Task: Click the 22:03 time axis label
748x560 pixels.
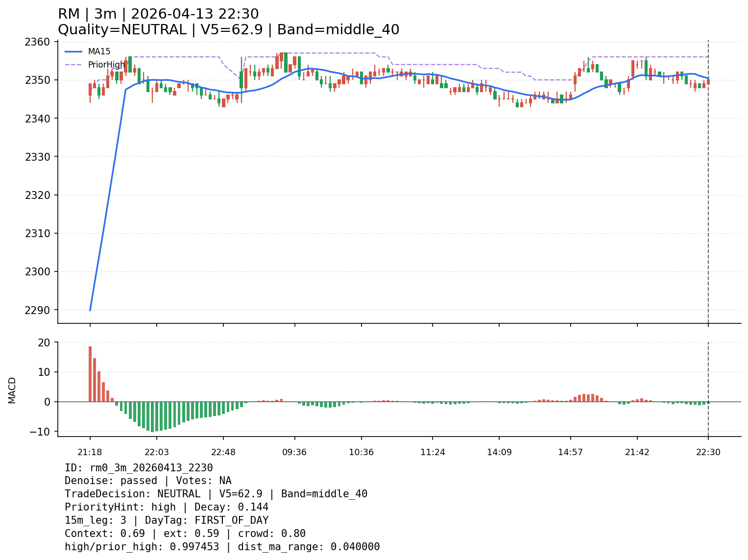Action: coord(156,452)
